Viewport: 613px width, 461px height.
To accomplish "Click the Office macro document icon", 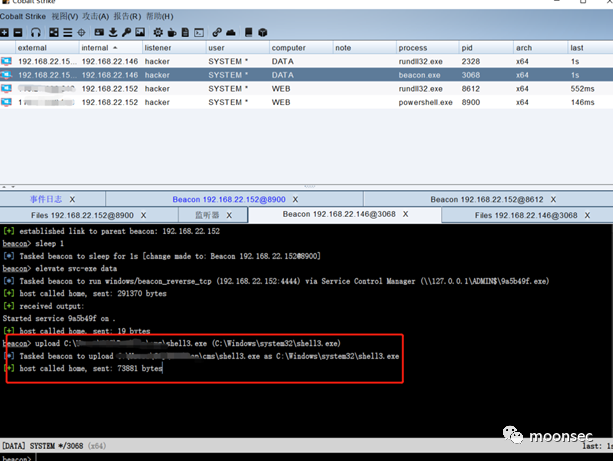I will tap(185, 32).
